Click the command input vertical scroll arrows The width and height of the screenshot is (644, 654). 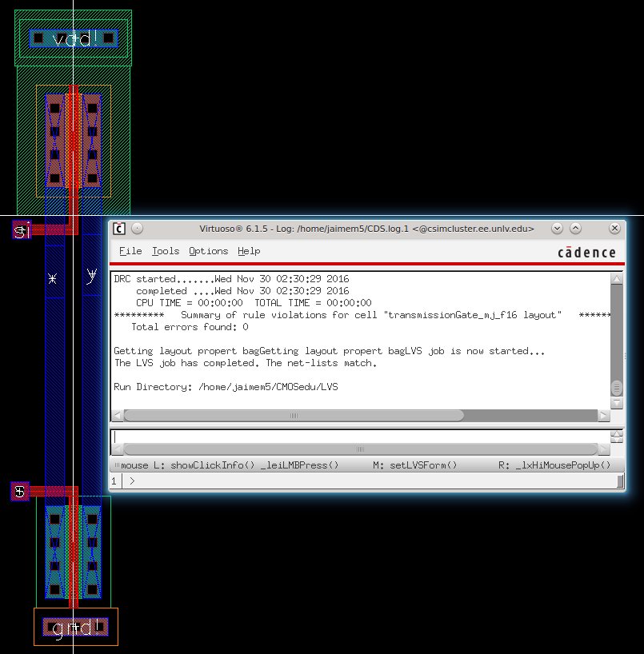point(617,437)
